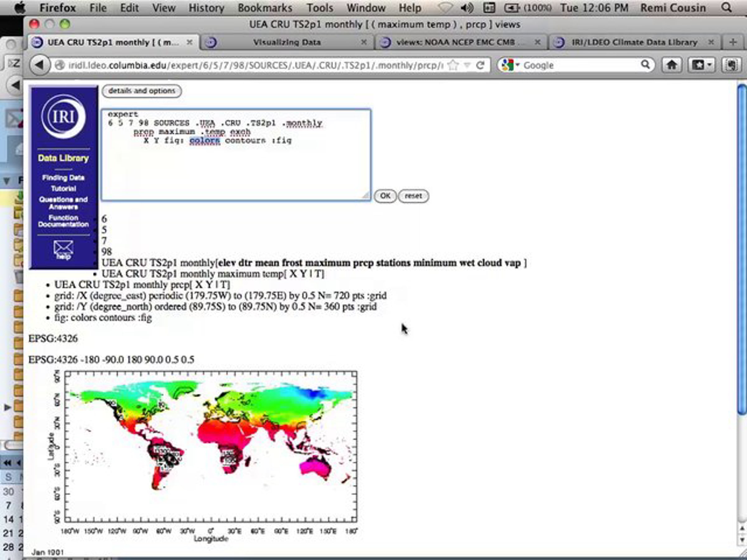Viewport: 747px width, 560px height.
Task: Click the browser back arrow button
Action: 39,65
